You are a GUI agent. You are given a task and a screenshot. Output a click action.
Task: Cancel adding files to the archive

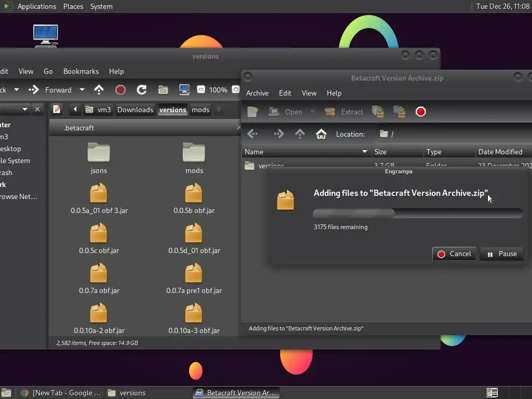click(x=454, y=254)
